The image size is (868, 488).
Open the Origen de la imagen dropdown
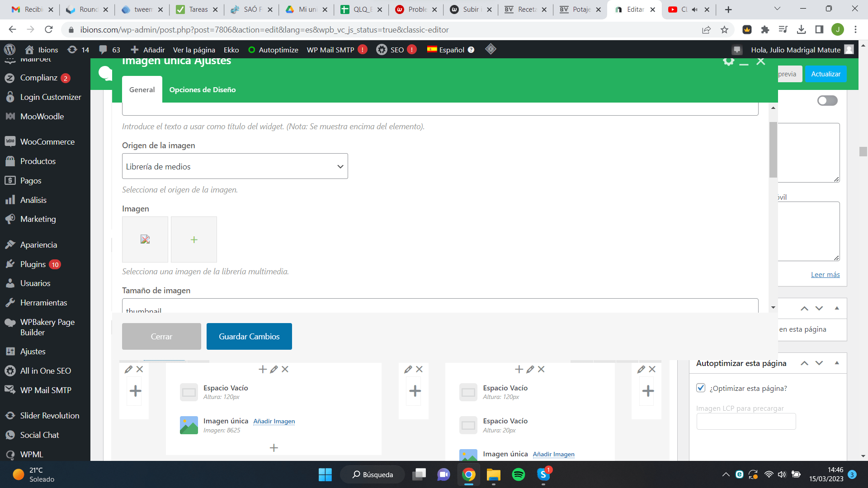click(235, 166)
